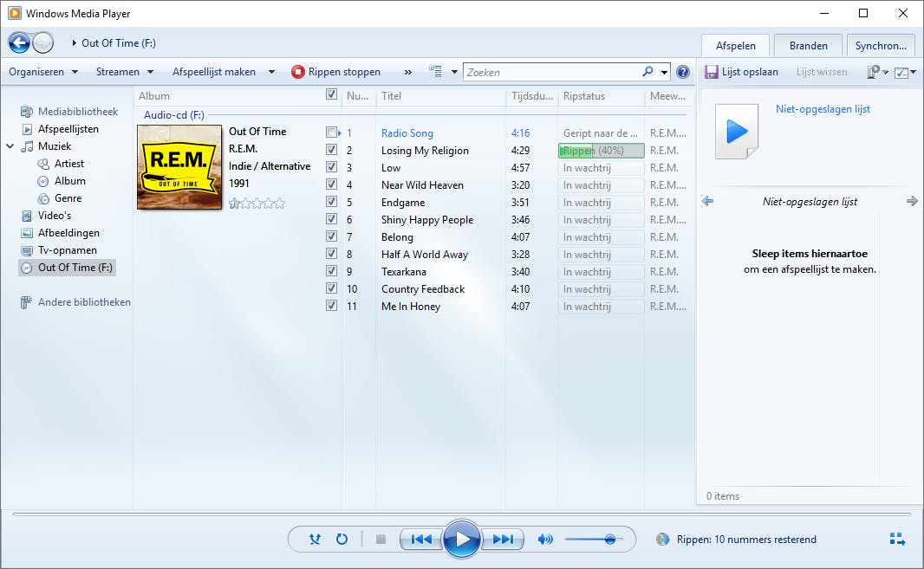
Task: Select Album under Muziek
Action: (69, 181)
